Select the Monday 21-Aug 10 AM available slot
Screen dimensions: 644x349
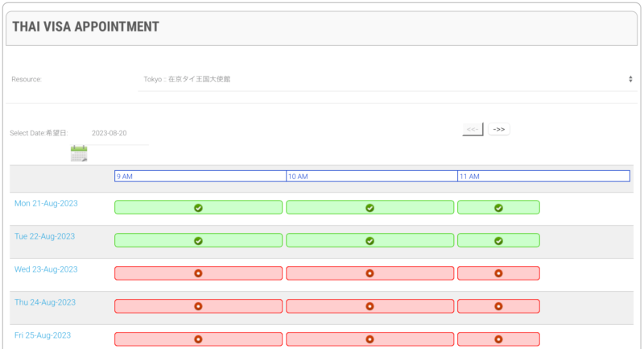point(369,207)
